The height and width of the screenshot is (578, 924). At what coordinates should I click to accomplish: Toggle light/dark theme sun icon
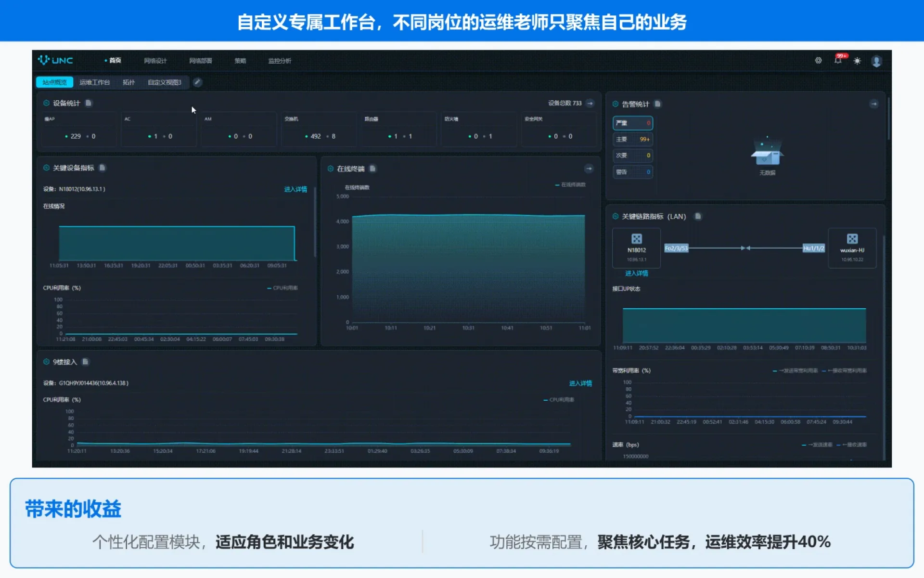[857, 61]
